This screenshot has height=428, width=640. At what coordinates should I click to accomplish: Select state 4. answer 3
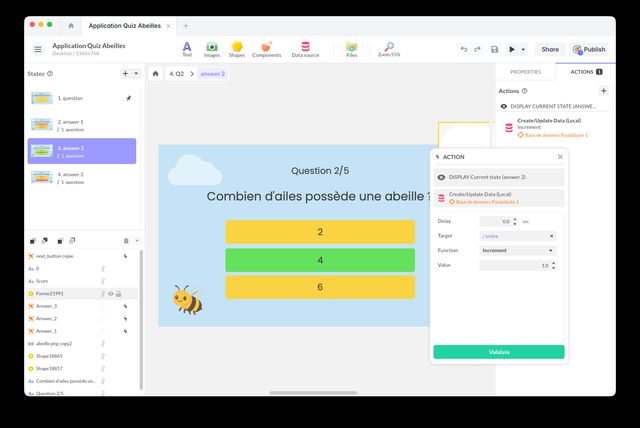[x=82, y=178]
